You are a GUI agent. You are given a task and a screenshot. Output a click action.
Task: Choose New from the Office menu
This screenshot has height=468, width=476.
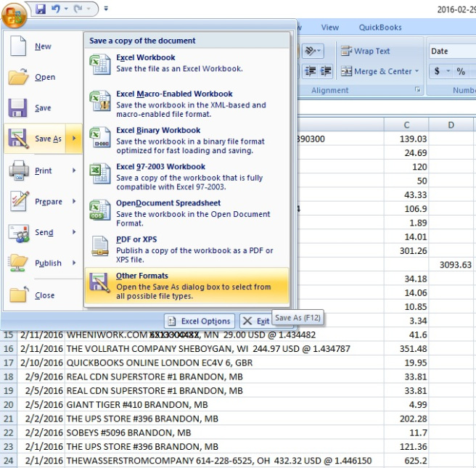tap(43, 46)
